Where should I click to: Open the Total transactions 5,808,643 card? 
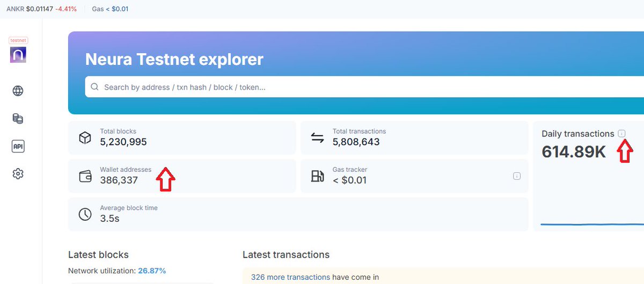click(x=414, y=138)
